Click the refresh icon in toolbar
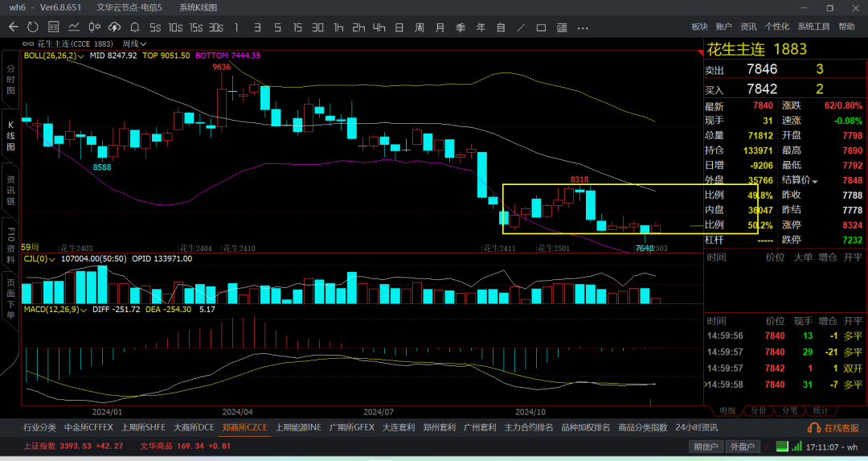Screen dimensions: 868x461 coord(34,27)
